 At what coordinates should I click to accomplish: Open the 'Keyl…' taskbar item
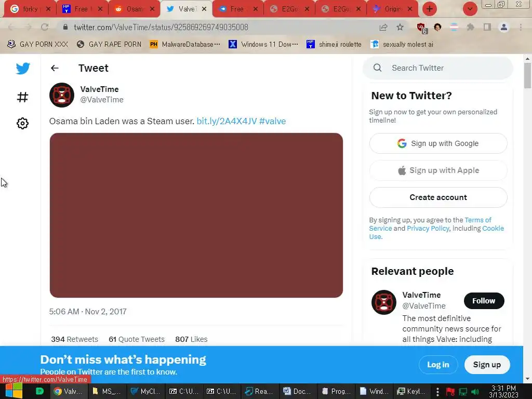410,391
